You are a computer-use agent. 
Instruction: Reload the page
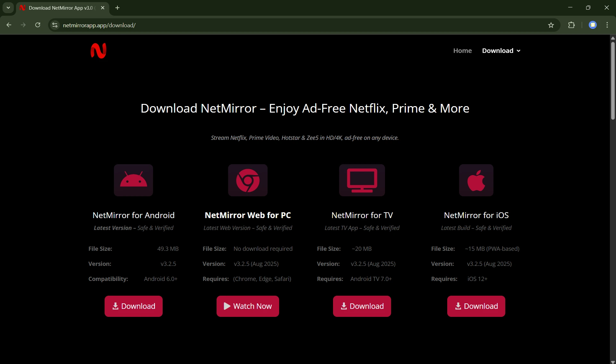tap(38, 25)
